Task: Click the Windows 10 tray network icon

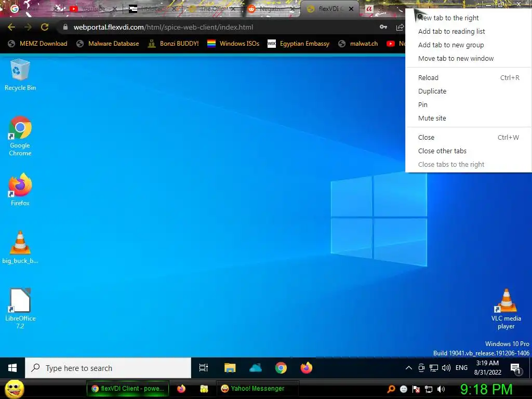Action: [x=434, y=368]
